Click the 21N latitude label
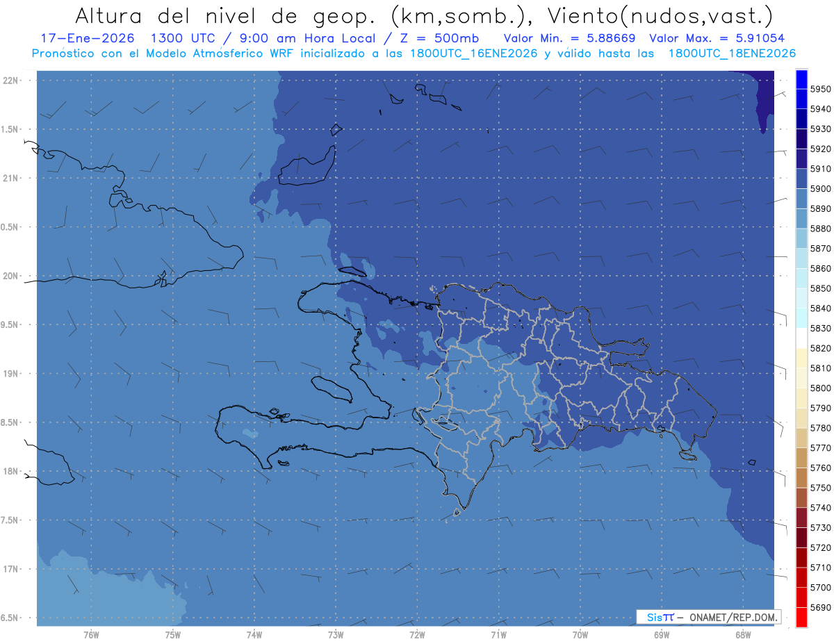Screen dimensions: 834x644 coord(10,179)
